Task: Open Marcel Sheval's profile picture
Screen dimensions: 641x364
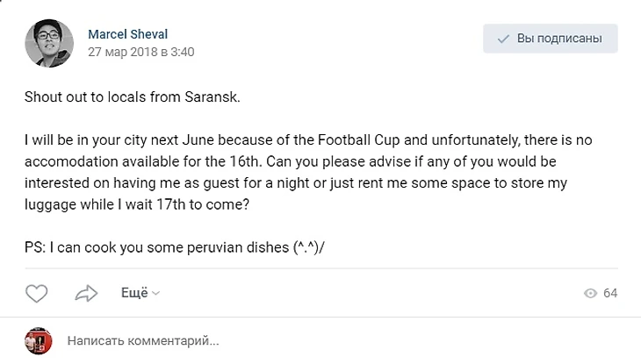Action: [49, 43]
